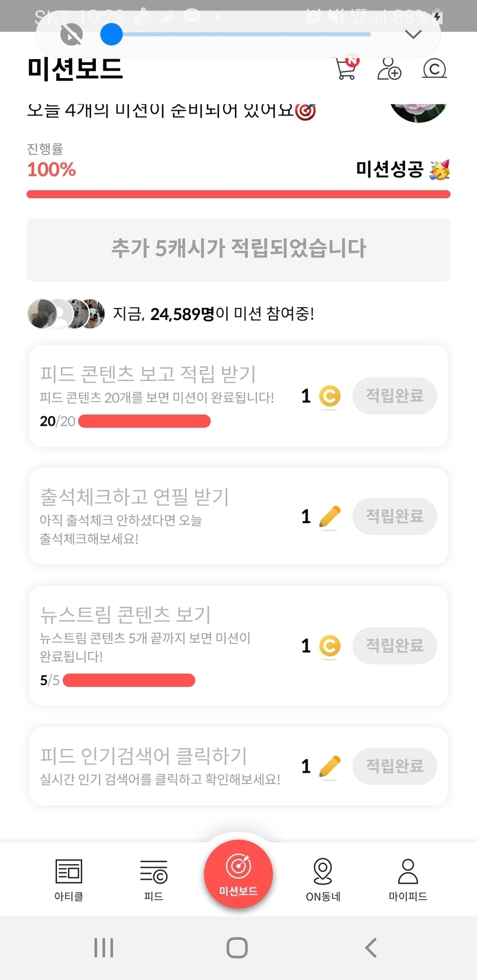Tap 적립완료 on 피드 인기검색어 클릭하기
Viewport: 477px width, 980px height.
coord(394,766)
